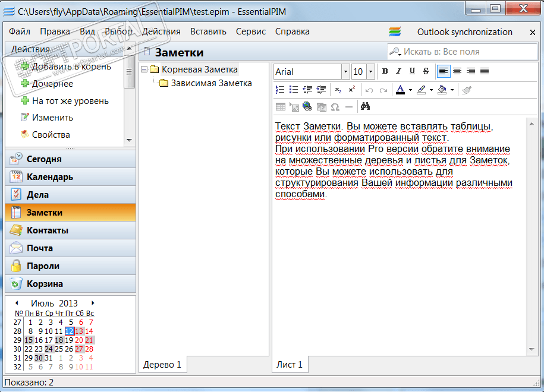Add a Дочернее child note
Viewport: 544px width, 392px height.
pyautogui.click(x=47, y=84)
